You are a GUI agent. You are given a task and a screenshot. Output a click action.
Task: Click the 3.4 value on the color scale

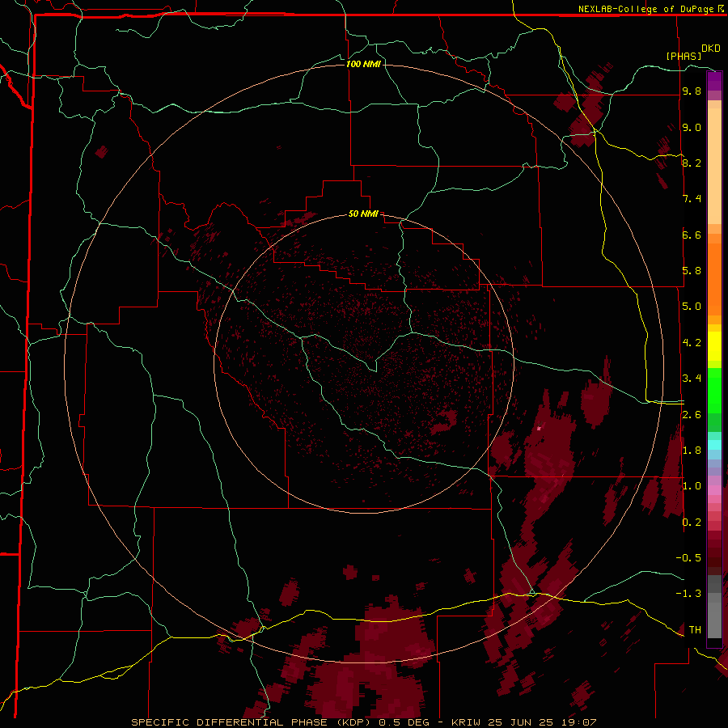692,379
